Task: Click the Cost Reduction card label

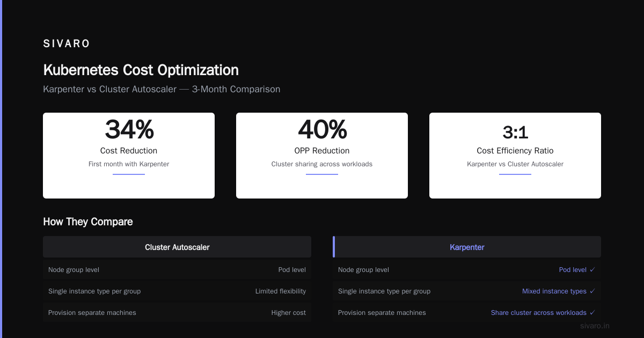Action: 129,151
